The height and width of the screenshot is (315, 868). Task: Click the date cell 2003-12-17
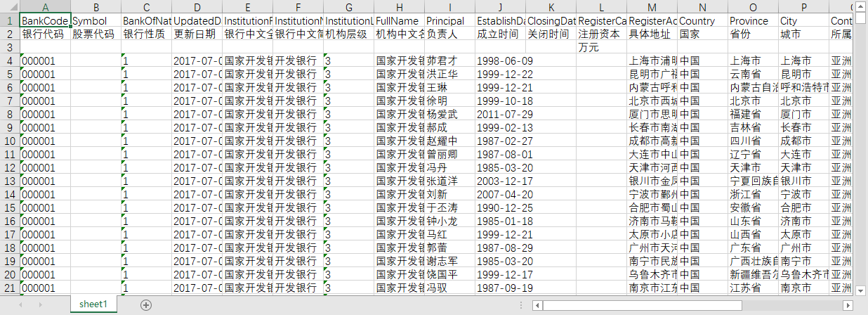click(x=501, y=181)
